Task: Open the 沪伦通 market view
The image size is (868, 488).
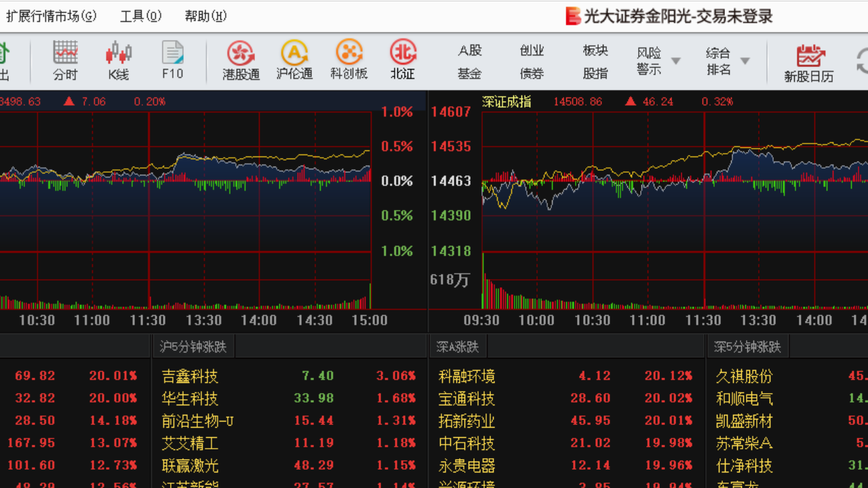Action: 294,60
